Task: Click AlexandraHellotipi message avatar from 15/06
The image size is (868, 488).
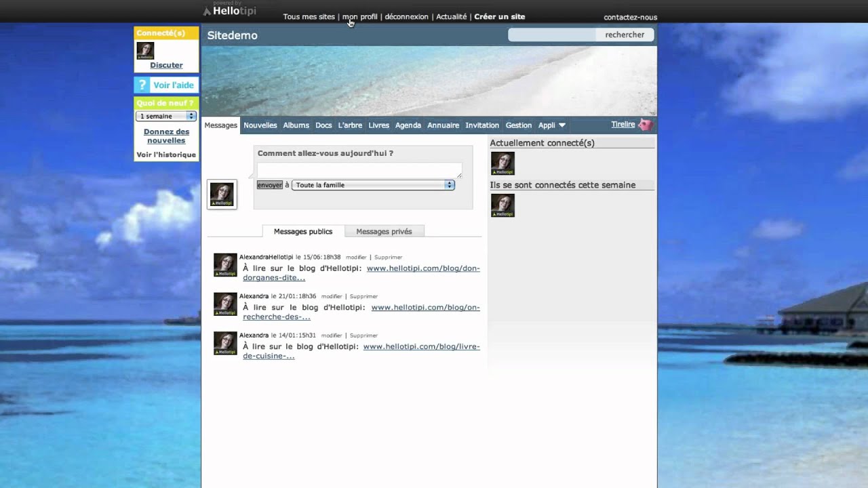Action: (225, 265)
